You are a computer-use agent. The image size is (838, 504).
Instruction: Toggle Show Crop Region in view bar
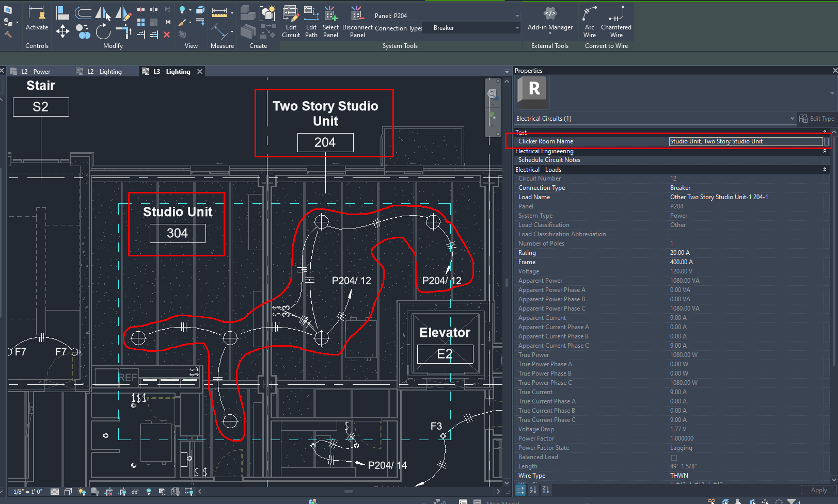tap(122, 492)
